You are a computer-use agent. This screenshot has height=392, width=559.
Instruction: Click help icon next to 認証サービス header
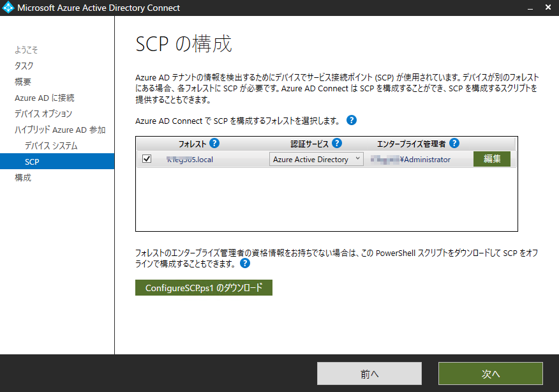pos(337,143)
